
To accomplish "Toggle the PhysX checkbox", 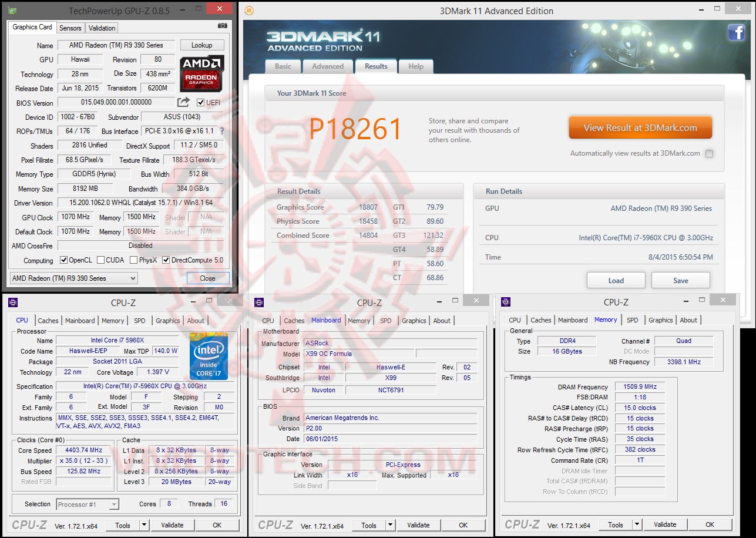I will tap(134, 260).
